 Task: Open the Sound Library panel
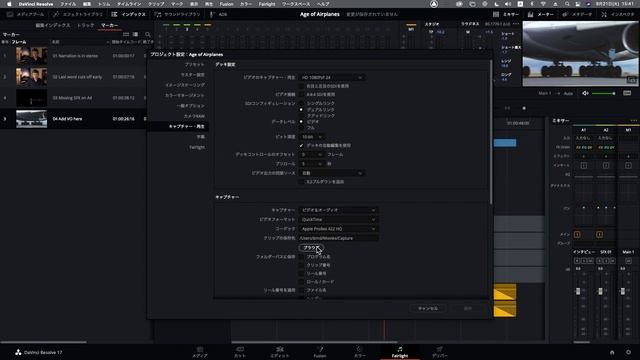pyautogui.click(x=178, y=14)
